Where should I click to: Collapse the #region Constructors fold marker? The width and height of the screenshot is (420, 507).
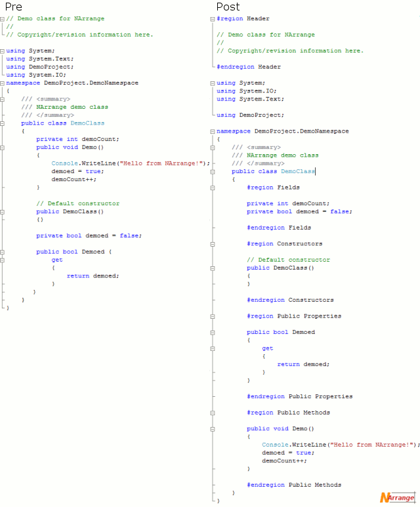click(x=213, y=244)
